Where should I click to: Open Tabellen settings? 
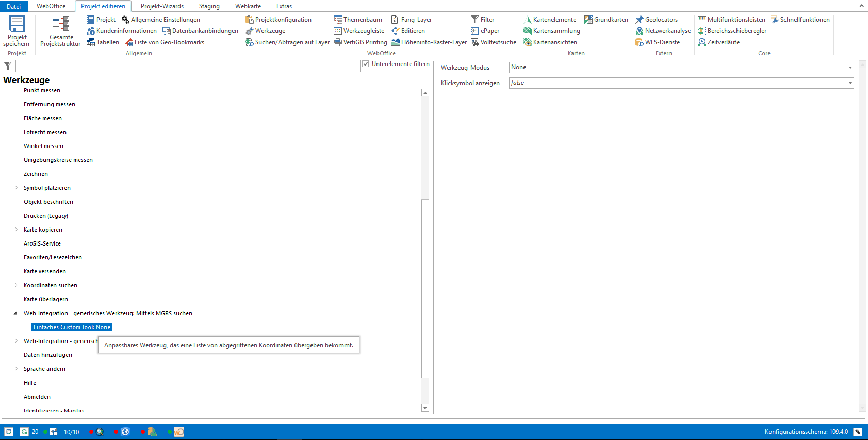(x=103, y=42)
